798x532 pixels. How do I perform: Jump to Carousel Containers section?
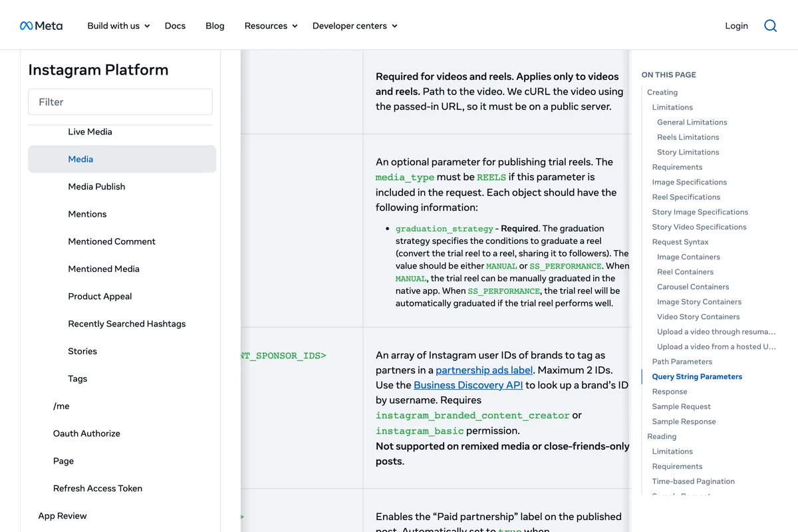click(693, 287)
